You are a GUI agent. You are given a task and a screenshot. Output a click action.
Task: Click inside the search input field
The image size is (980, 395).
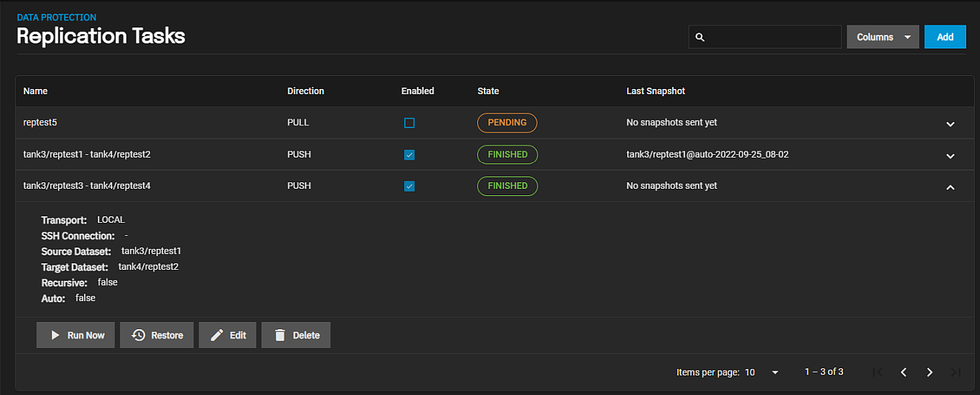pos(772,37)
